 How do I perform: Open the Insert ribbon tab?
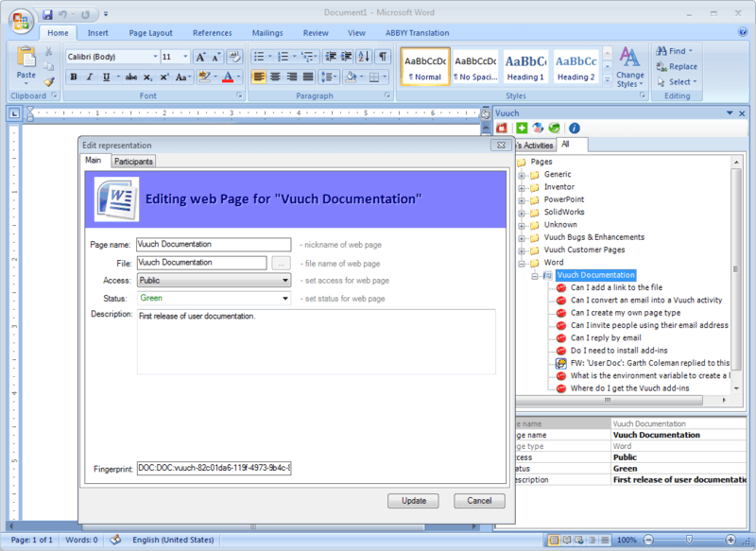[x=98, y=33]
